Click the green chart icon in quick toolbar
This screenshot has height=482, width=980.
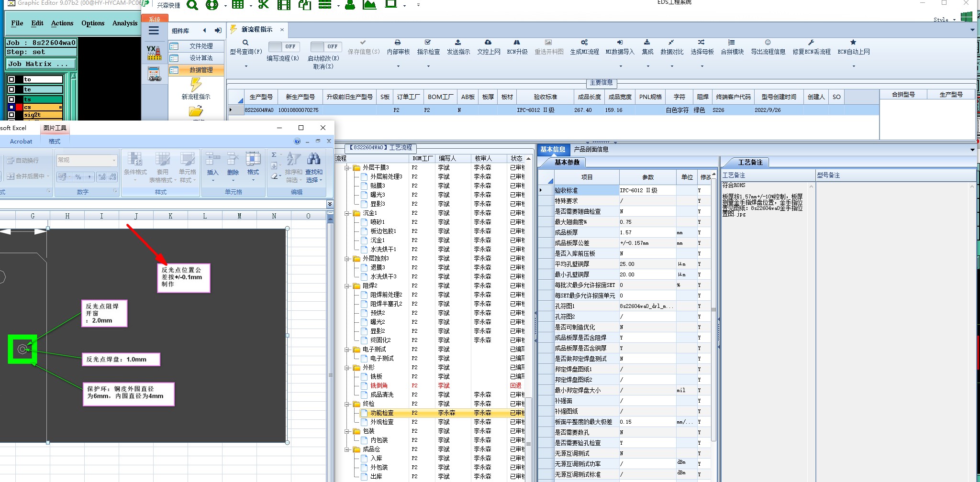click(x=369, y=5)
